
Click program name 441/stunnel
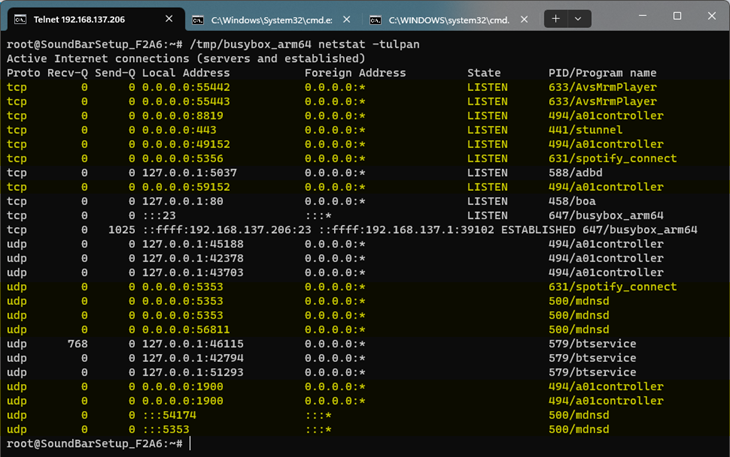586,130
